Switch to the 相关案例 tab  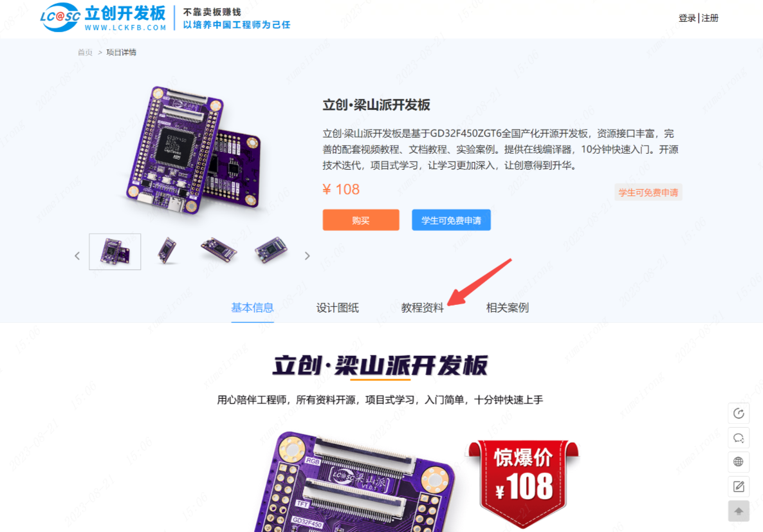(x=507, y=307)
